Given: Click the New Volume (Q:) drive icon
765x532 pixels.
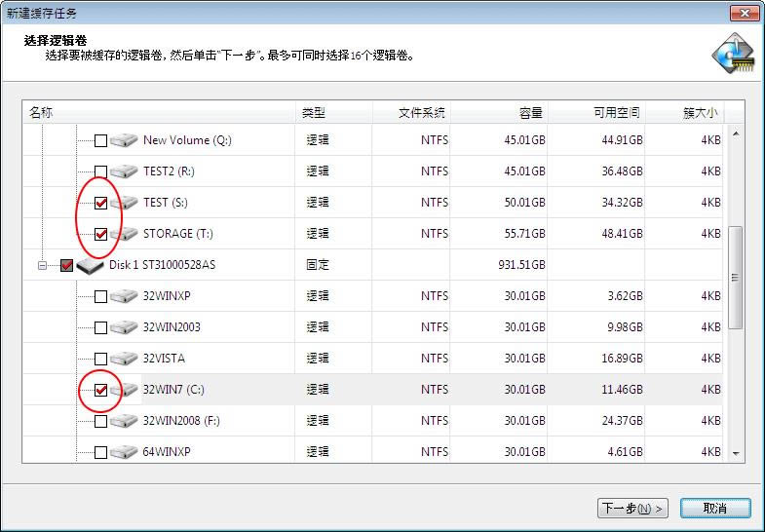Looking at the screenshot, I should pyautogui.click(x=124, y=140).
